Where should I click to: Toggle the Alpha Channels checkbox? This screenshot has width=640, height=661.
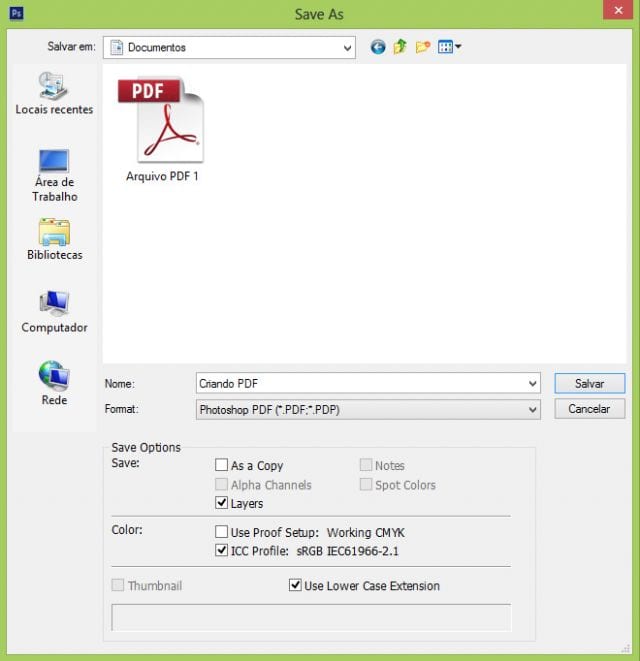tap(221, 484)
